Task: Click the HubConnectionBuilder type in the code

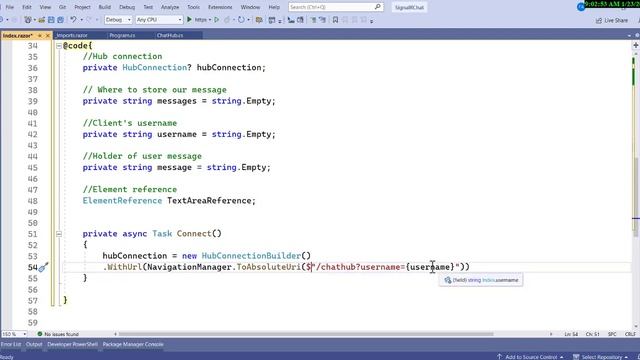Action: (x=251, y=256)
